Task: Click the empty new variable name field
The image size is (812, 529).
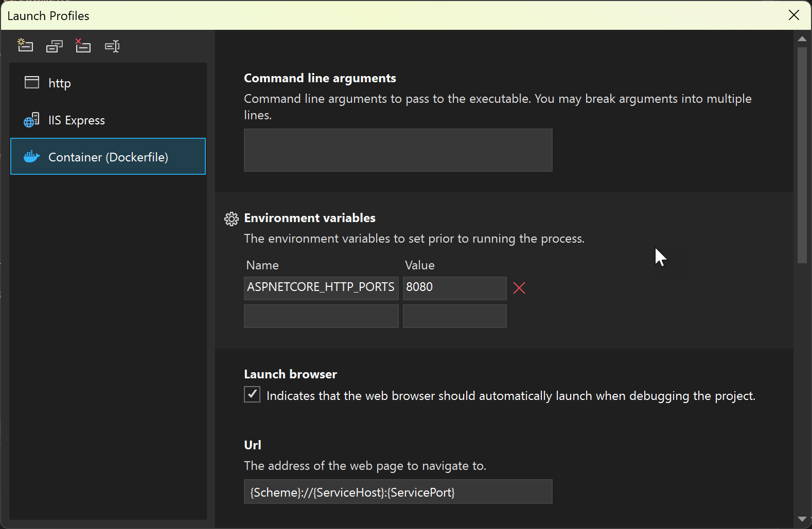Action: tap(321, 316)
